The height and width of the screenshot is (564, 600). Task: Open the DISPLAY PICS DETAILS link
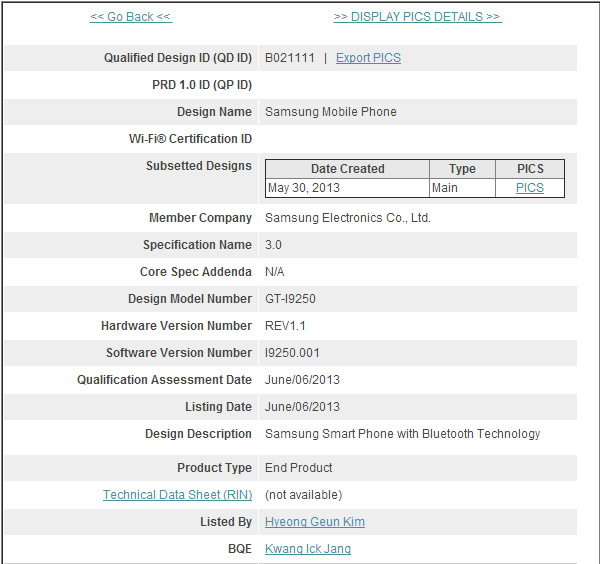(x=417, y=17)
